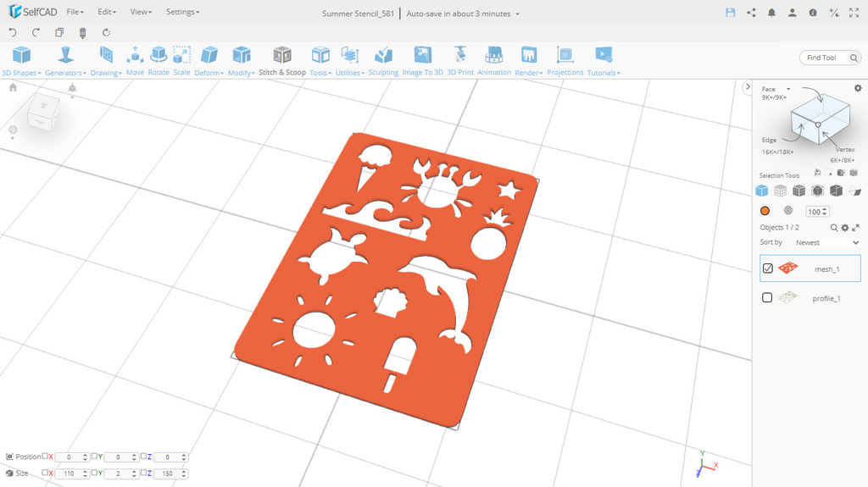This screenshot has height=487, width=868.
Task: Uncheck the mesh_1 object checkbox
Action: [x=768, y=268]
